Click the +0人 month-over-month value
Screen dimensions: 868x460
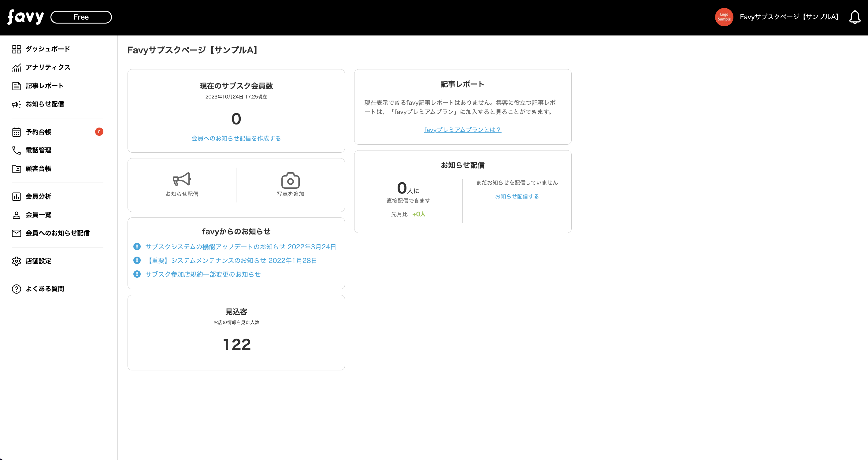419,214
